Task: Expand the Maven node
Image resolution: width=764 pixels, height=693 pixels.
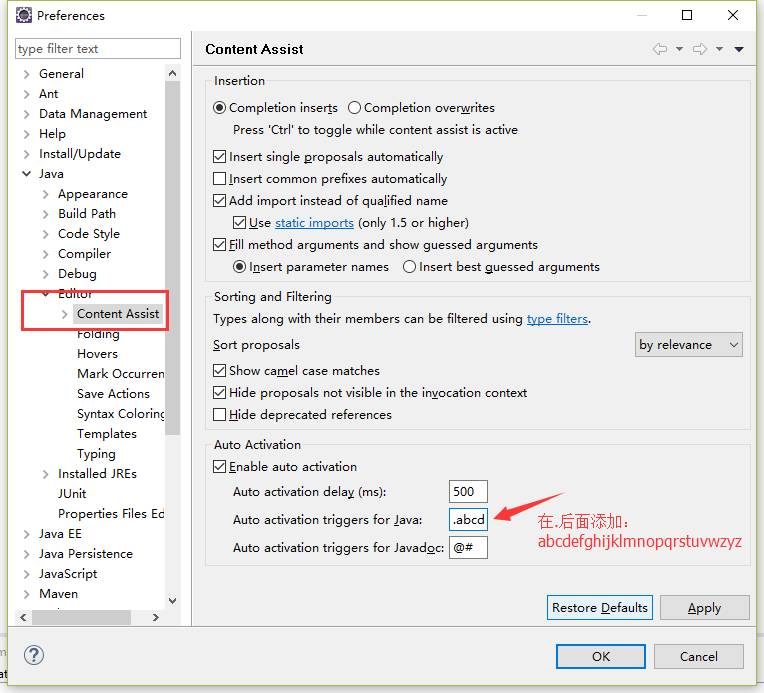Action: pos(27,595)
